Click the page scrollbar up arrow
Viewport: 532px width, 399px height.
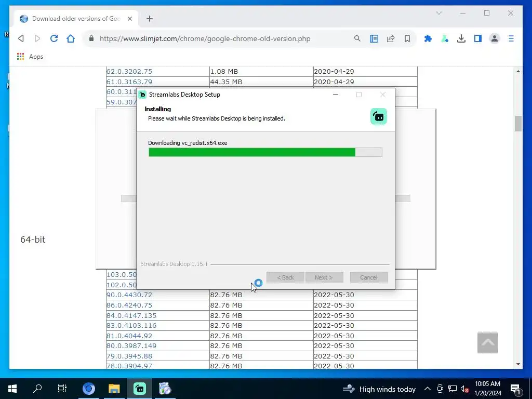[518, 71]
